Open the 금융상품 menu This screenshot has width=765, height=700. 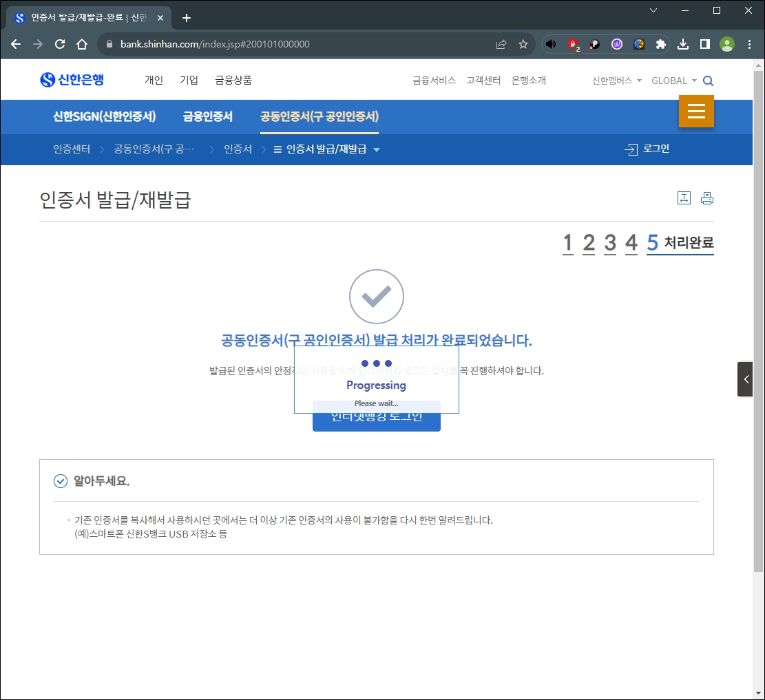(233, 80)
